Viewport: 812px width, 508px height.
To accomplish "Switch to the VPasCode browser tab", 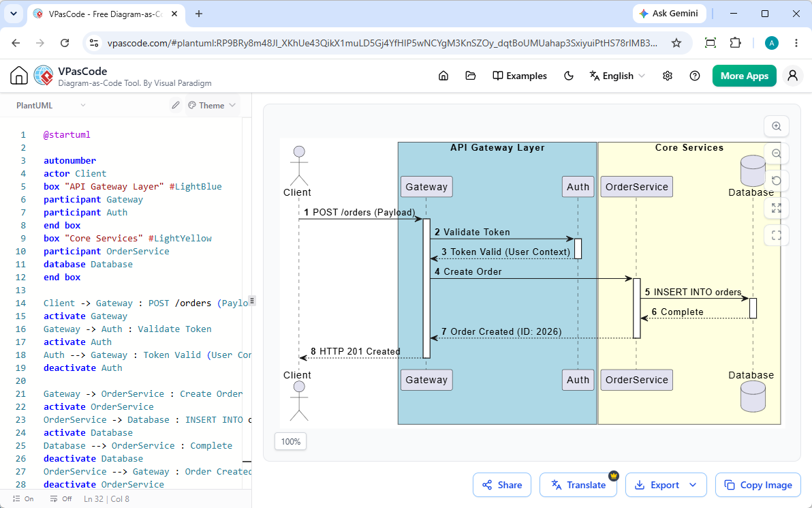I will click(x=106, y=14).
